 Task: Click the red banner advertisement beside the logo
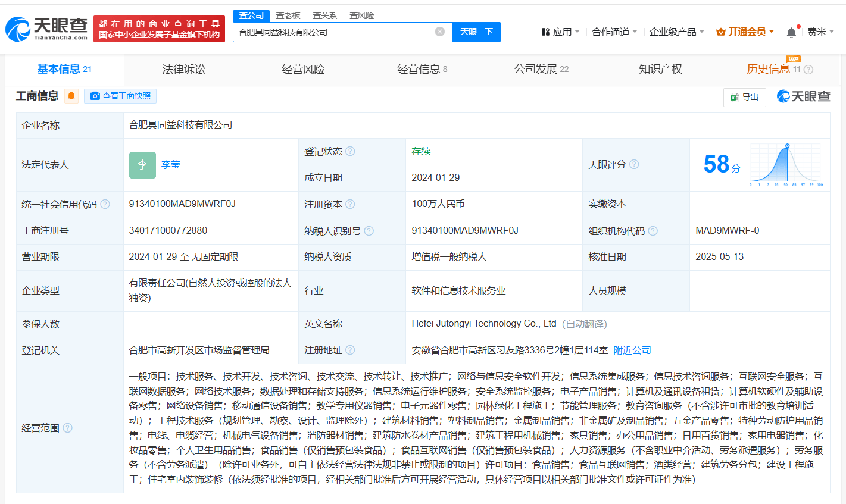point(159,29)
